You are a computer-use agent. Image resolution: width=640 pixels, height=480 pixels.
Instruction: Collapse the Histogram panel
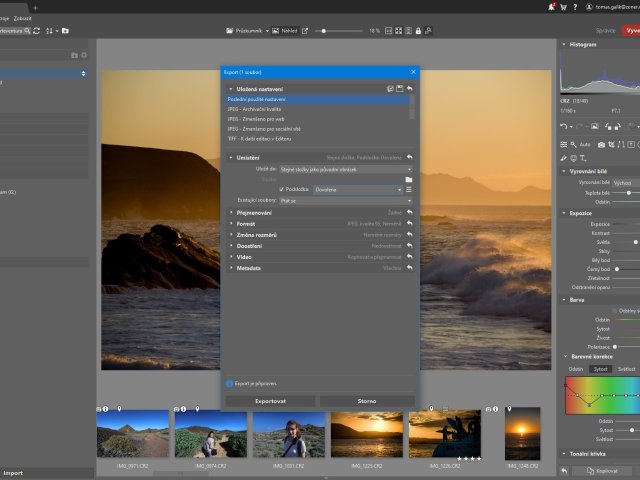564,44
